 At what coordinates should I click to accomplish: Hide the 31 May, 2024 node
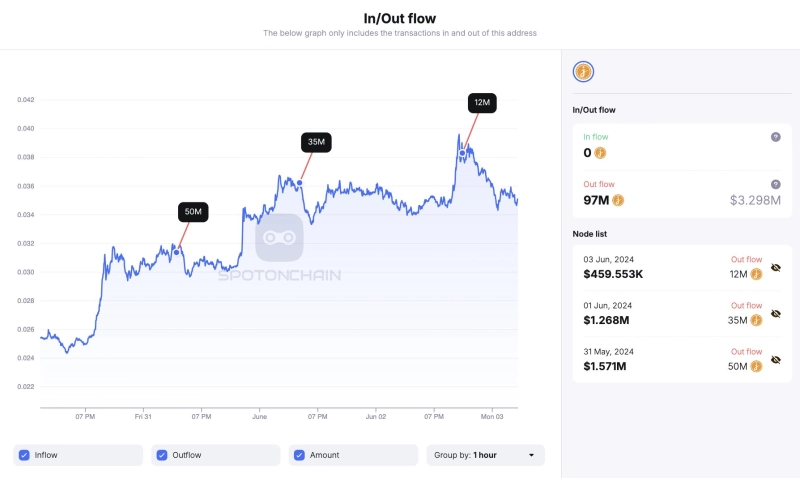776,360
